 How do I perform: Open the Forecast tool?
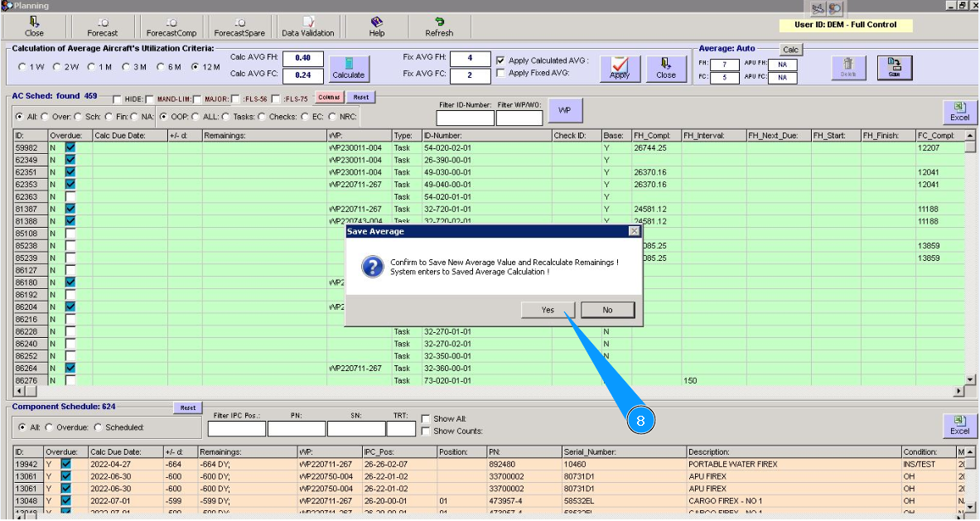[103, 27]
